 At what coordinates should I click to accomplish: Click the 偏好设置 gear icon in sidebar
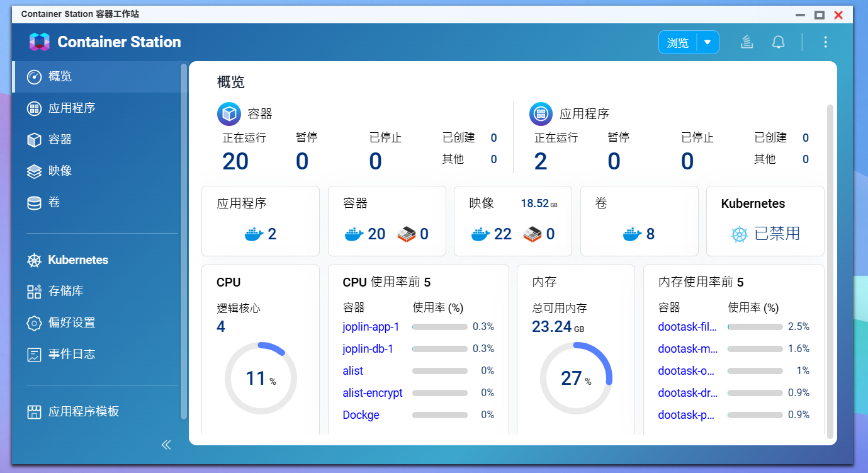pos(34,323)
